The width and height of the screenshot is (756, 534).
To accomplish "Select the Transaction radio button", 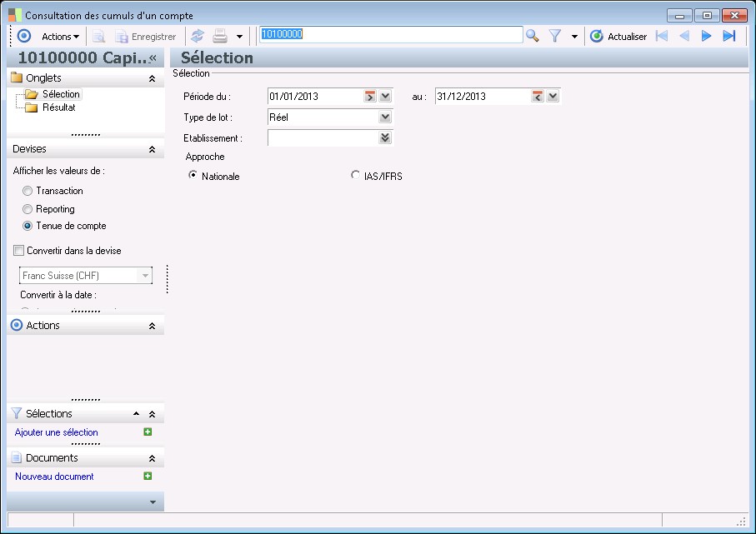I will coord(28,191).
